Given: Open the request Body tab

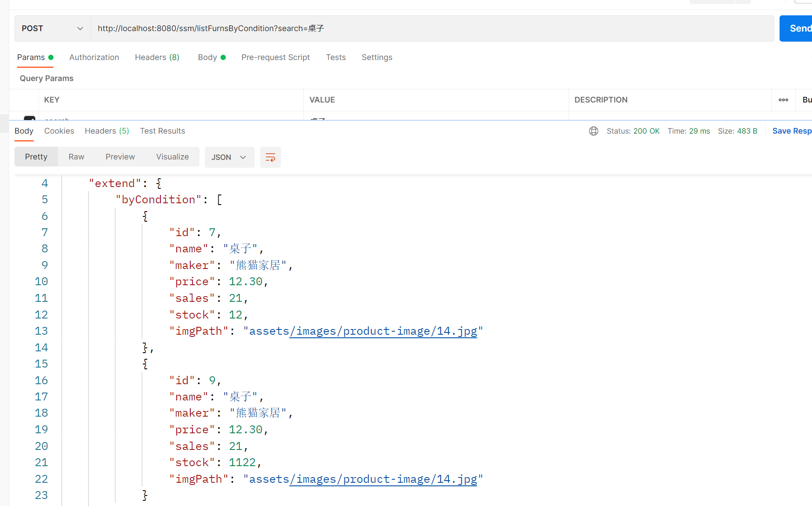Looking at the screenshot, I should pos(212,57).
